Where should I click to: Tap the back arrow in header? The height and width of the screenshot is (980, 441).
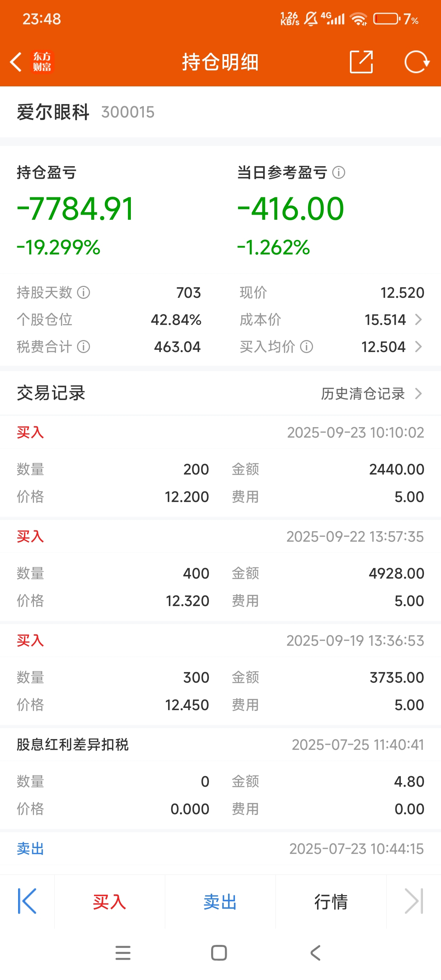tap(16, 62)
